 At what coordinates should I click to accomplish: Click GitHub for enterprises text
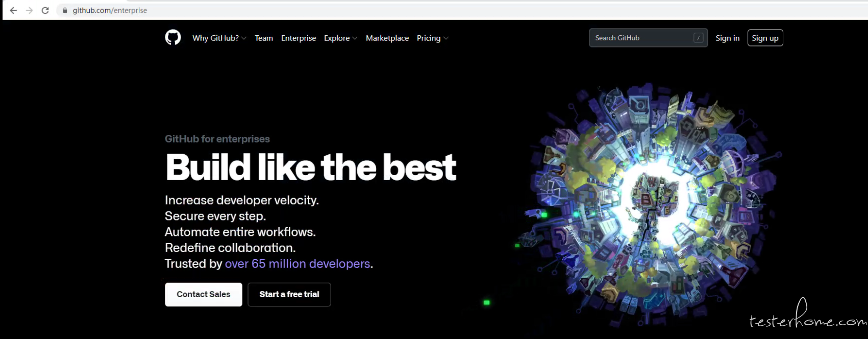[217, 139]
